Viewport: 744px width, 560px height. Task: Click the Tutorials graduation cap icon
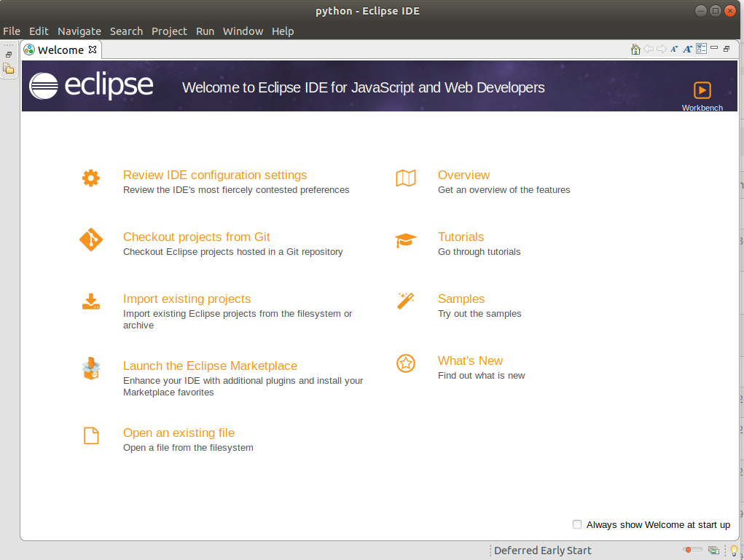[406, 240]
